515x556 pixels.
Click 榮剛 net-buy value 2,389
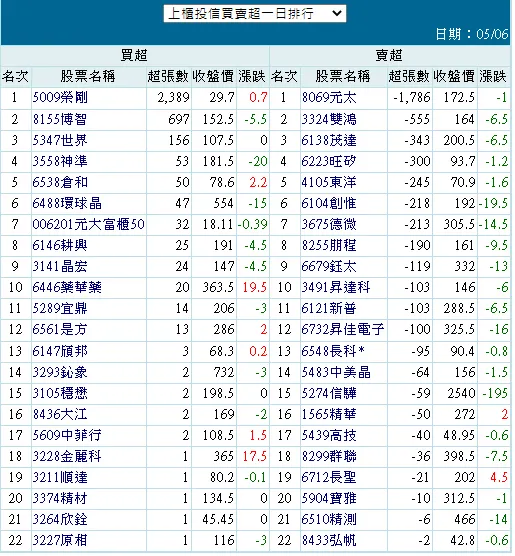[173, 98]
